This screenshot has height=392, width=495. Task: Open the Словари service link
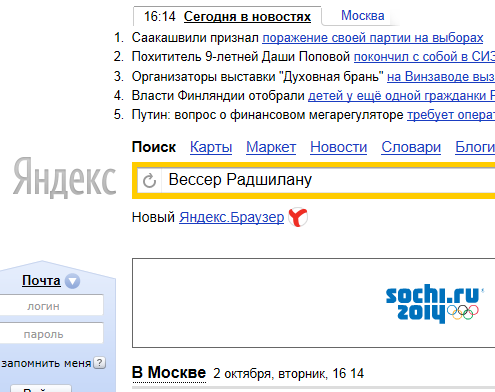click(x=411, y=147)
